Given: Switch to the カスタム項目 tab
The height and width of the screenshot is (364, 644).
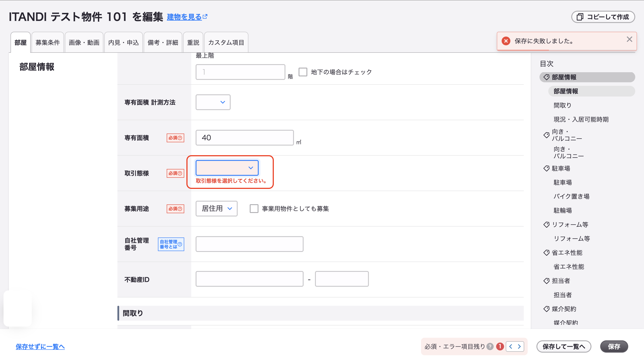Looking at the screenshot, I should click(226, 42).
